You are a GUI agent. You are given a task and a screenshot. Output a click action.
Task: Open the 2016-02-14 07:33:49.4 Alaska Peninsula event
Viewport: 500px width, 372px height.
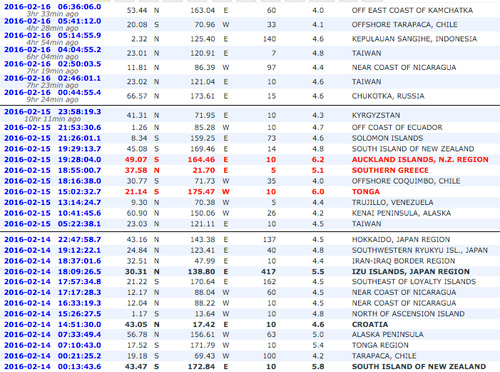[x=53, y=334]
